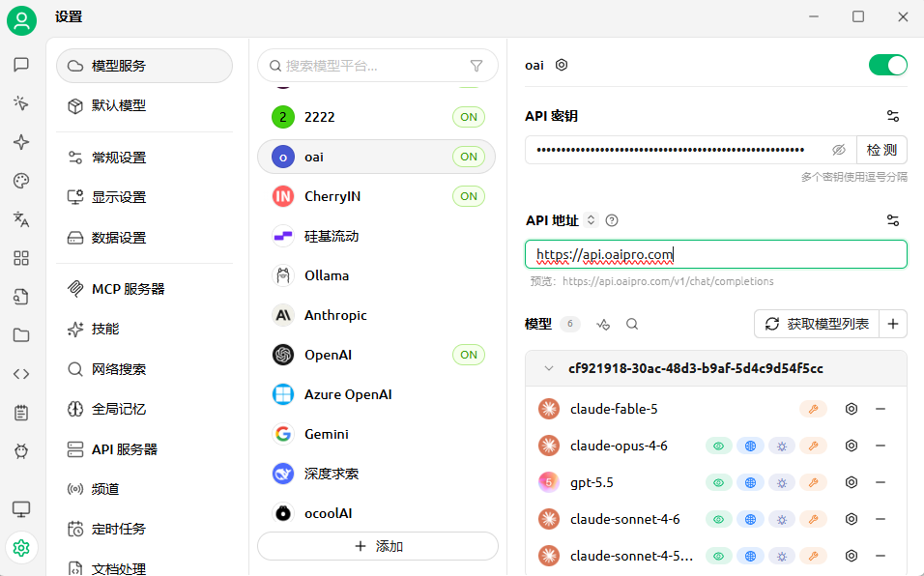Click the green settings gear in sidebar
924x576 pixels.
click(21, 548)
